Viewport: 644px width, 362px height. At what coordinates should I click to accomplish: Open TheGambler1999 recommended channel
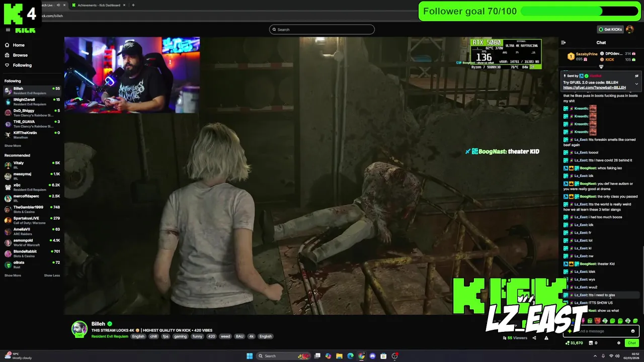click(x=32, y=209)
